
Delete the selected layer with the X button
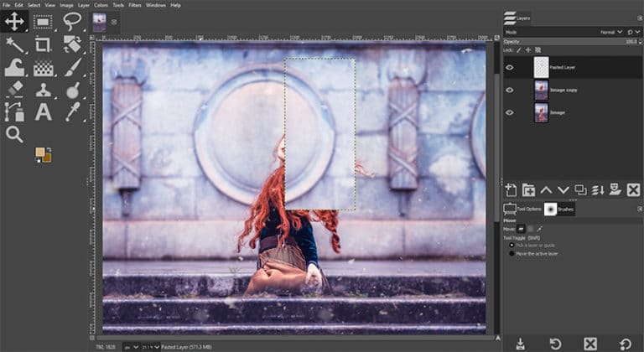tap(634, 190)
